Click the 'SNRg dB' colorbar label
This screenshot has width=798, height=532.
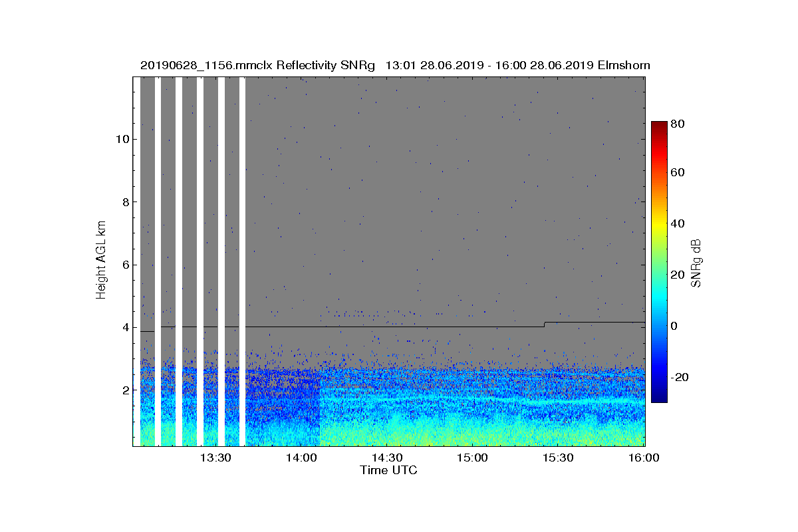coord(696,263)
